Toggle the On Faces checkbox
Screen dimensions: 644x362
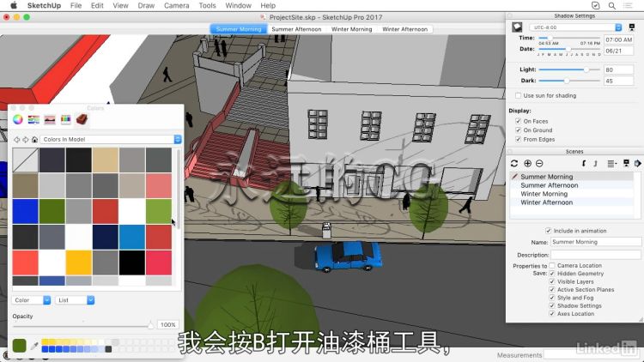(x=519, y=122)
